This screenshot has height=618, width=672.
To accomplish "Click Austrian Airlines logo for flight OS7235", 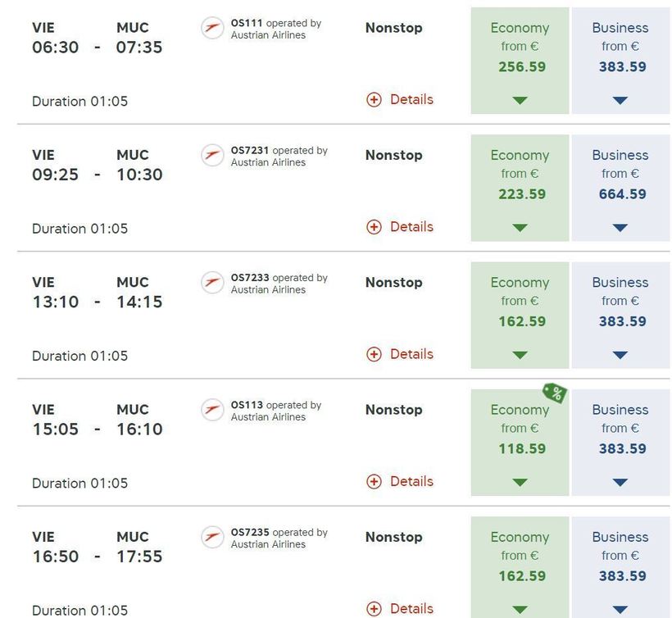I will point(212,538).
